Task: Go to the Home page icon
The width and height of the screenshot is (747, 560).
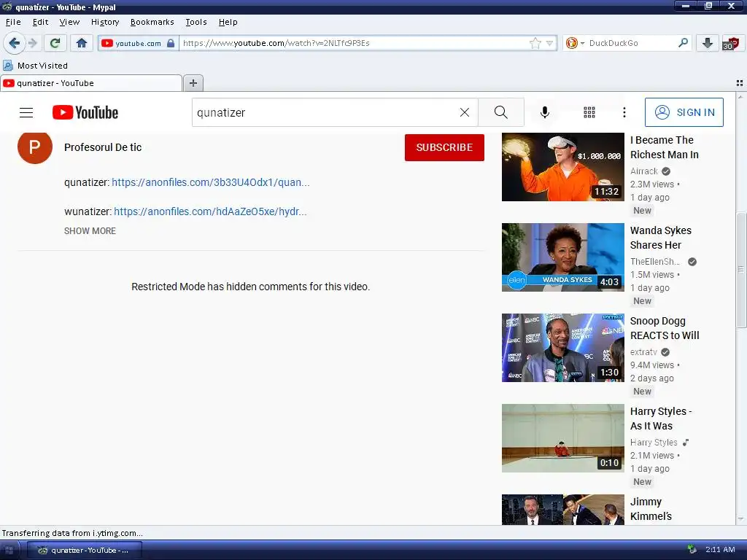Action: [x=82, y=43]
